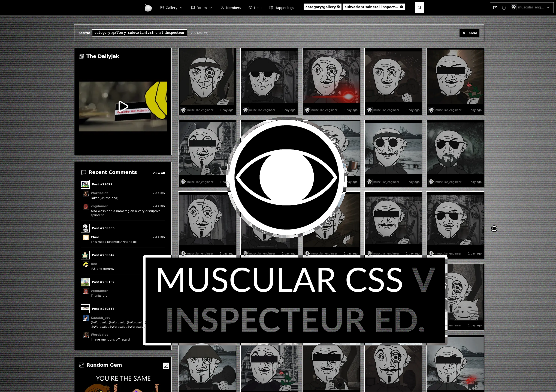Expand the muscular_eng user account menu
This screenshot has height=392, width=556.
coord(530,8)
